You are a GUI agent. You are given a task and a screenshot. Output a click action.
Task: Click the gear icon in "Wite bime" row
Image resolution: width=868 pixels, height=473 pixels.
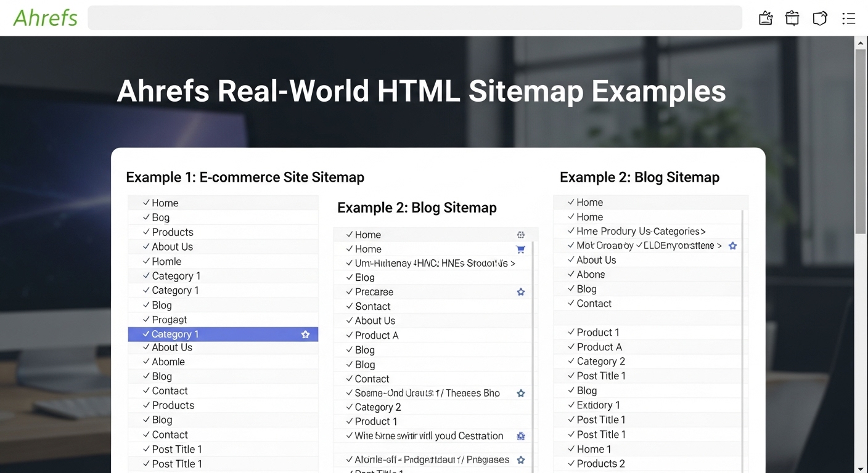(x=521, y=436)
